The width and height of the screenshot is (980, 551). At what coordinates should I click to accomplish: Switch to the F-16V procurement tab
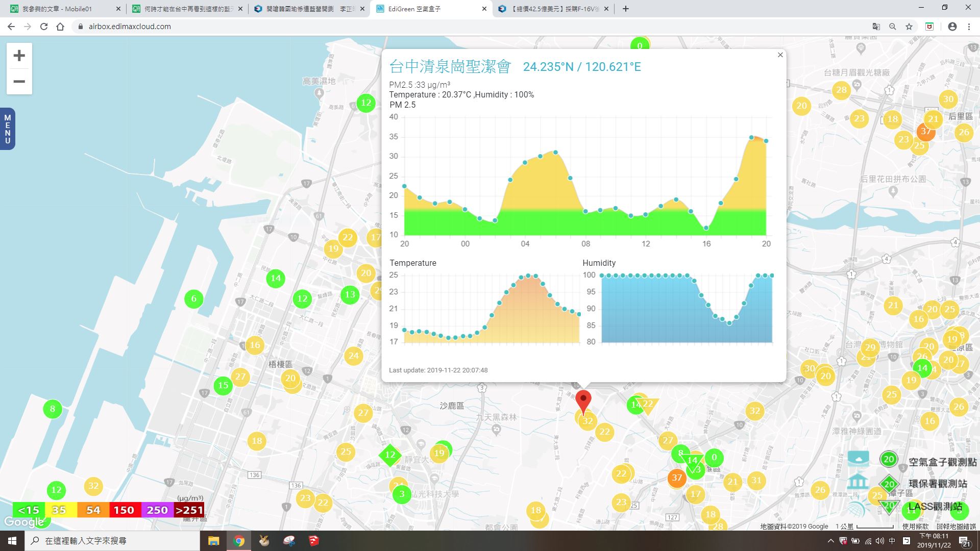click(553, 9)
